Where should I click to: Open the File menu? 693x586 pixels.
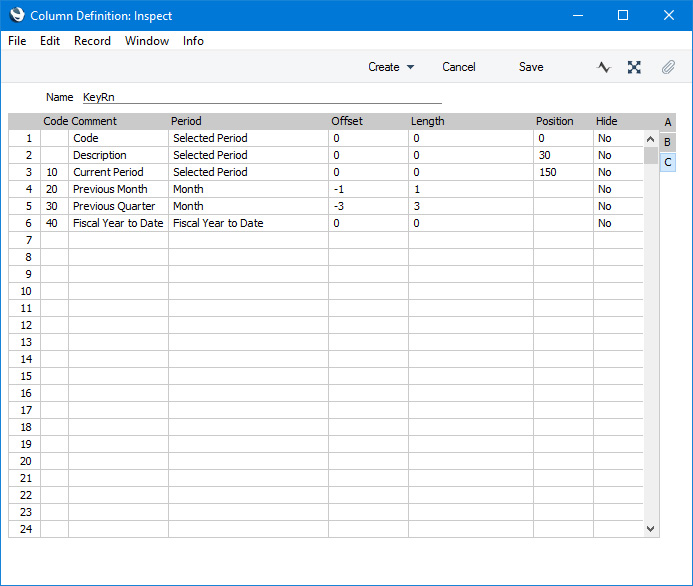tap(17, 41)
